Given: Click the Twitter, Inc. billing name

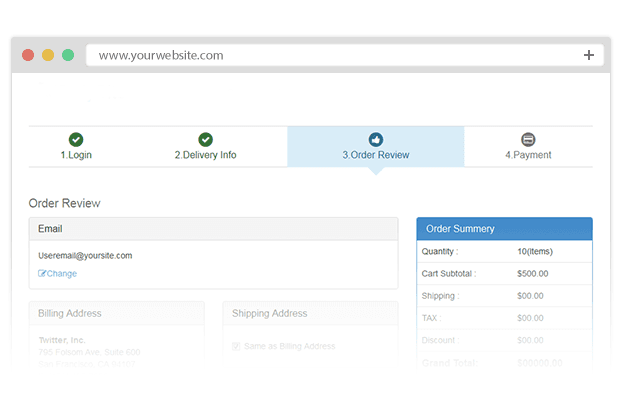Looking at the screenshot, I should point(62,340).
